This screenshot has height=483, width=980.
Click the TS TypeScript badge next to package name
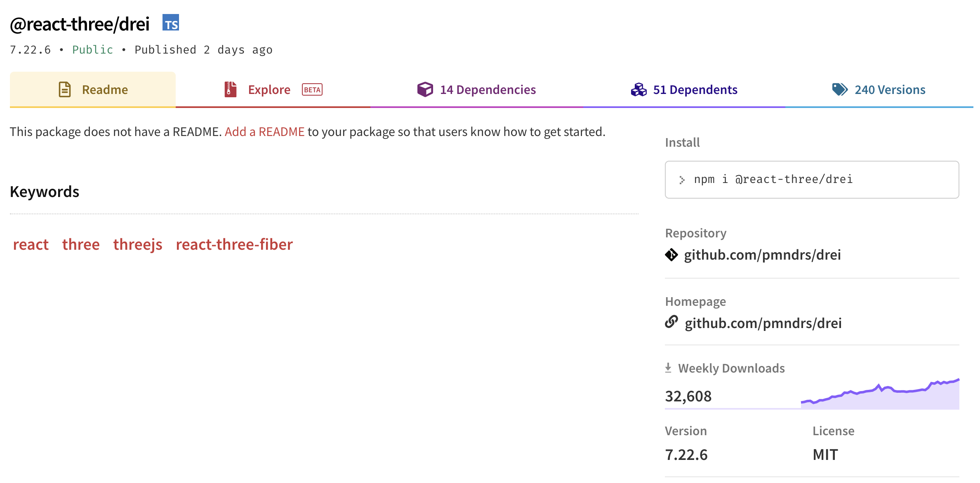(171, 23)
